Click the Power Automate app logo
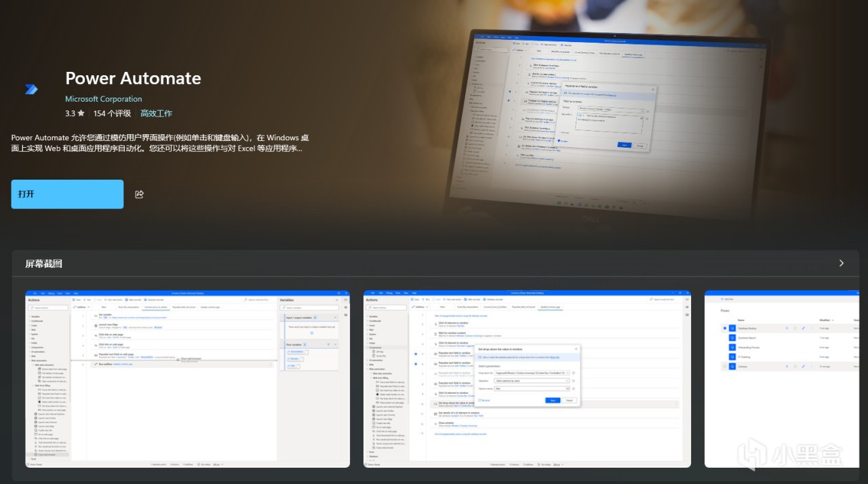Viewport: 868px width, 484px height. click(31, 89)
